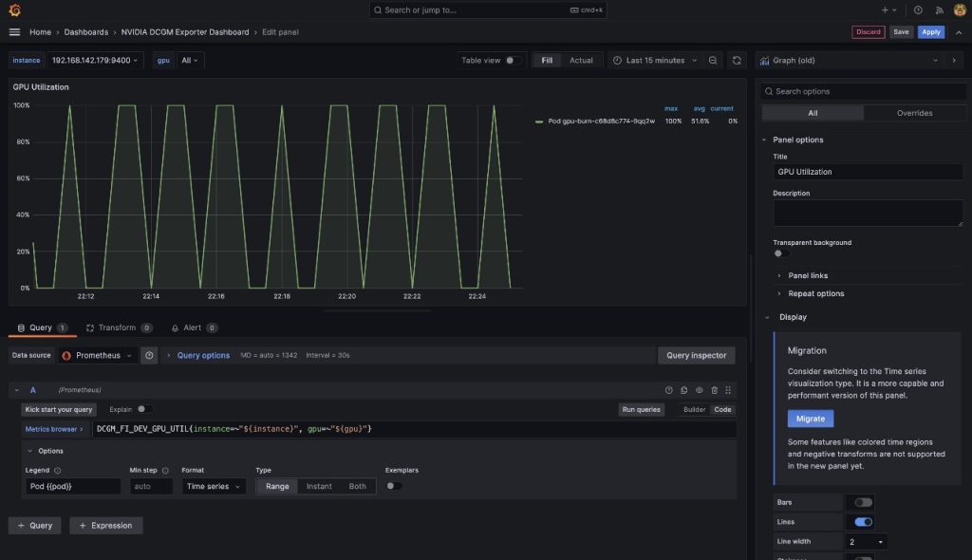Click the Grafana logo icon

point(14,9)
